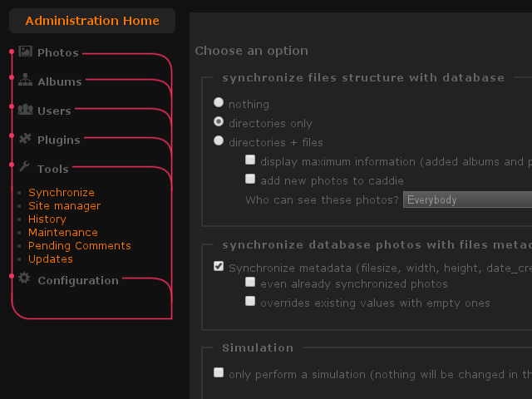Choose 'directories only' radio button
Screen dimensions: 532x399
pos(219,122)
